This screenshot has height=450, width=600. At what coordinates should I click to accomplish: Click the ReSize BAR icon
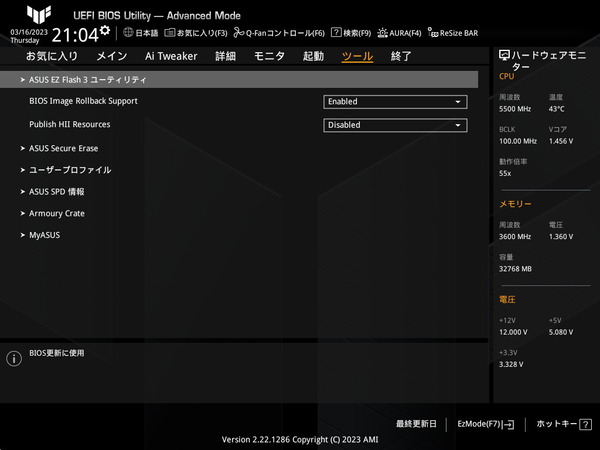coord(433,33)
